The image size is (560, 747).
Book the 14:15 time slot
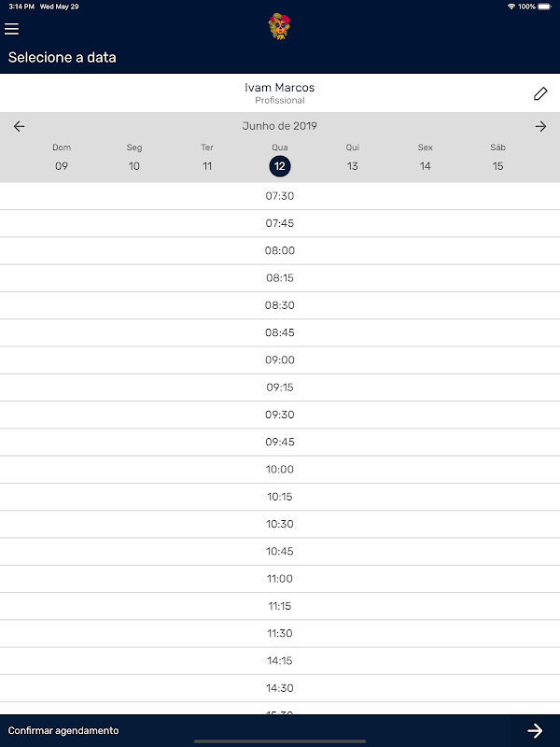pyautogui.click(x=280, y=661)
